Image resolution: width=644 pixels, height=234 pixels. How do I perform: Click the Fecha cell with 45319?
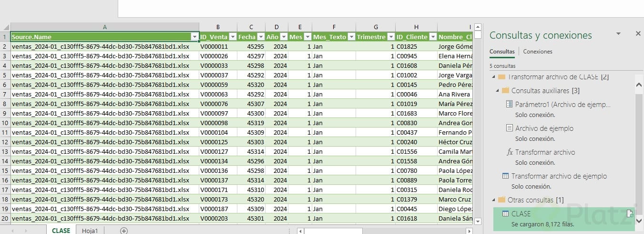tap(251, 123)
